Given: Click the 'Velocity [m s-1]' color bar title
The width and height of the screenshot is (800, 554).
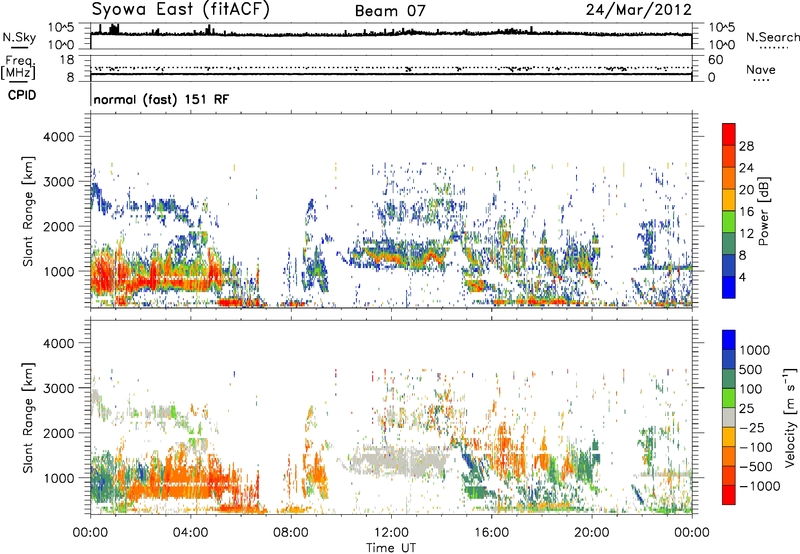Looking at the screenshot, I should coord(790,417).
